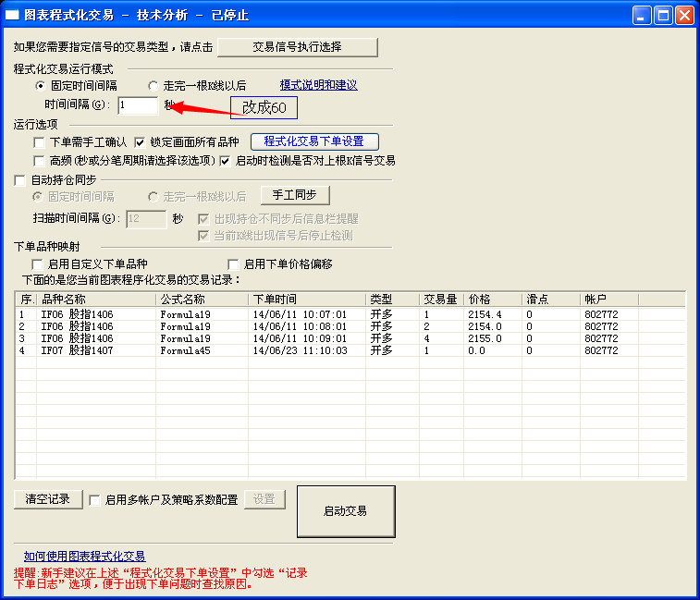The height and width of the screenshot is (600, 700).
Task: Toggle 当前K线出现信号后停止检测 checkbox
Action: click(x=203, y=236)
